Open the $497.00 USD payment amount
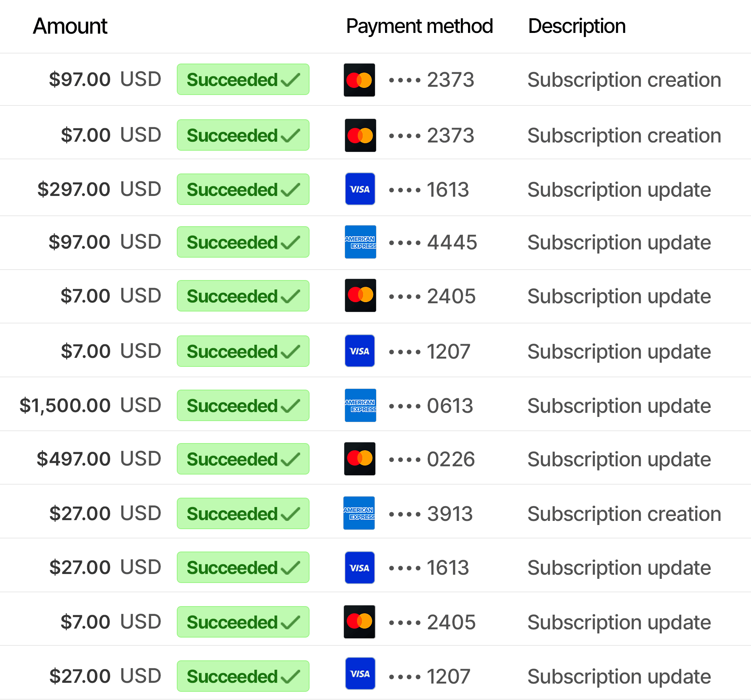 point(99,459)
